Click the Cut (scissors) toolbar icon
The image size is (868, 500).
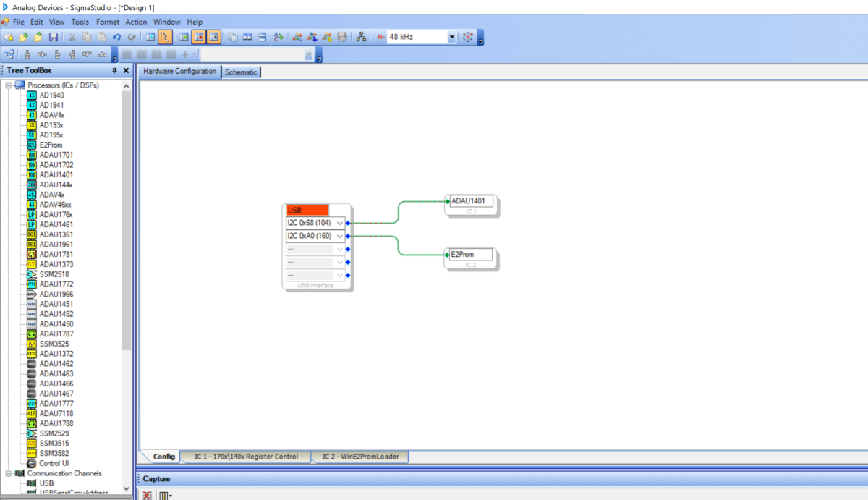coord(72,36)
